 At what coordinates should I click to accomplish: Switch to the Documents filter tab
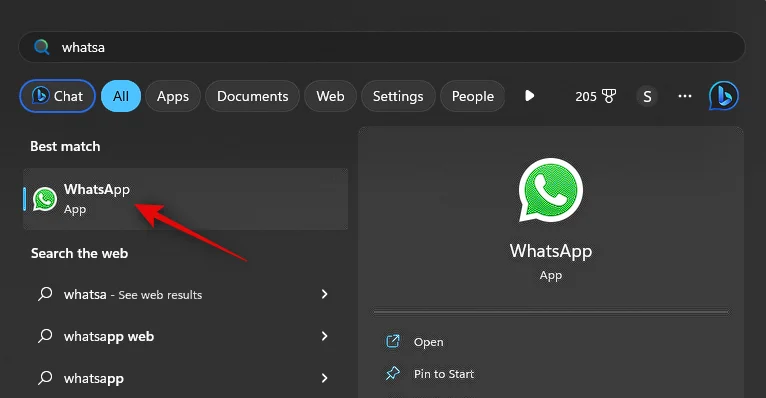tap(253, 96)
